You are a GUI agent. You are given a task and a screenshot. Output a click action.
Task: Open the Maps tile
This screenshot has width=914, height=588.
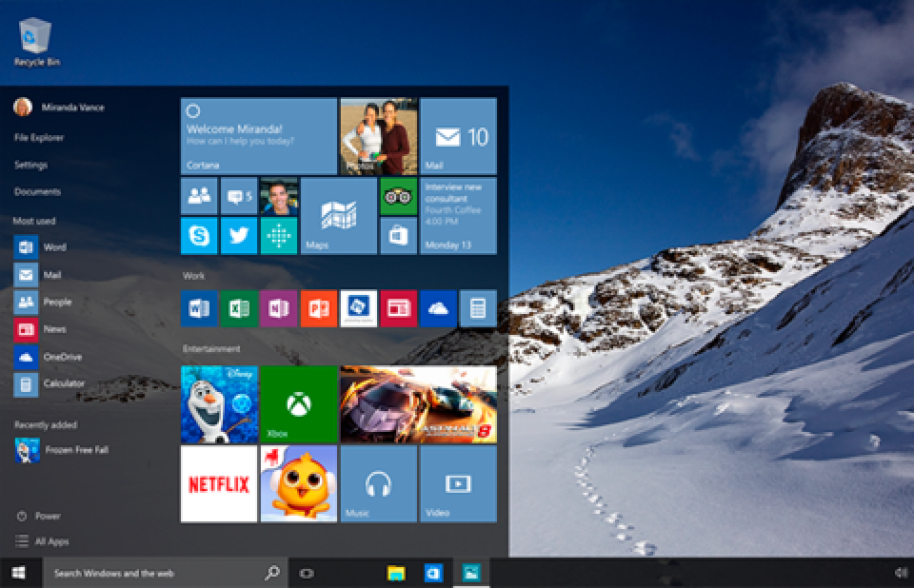click(339, 216)
